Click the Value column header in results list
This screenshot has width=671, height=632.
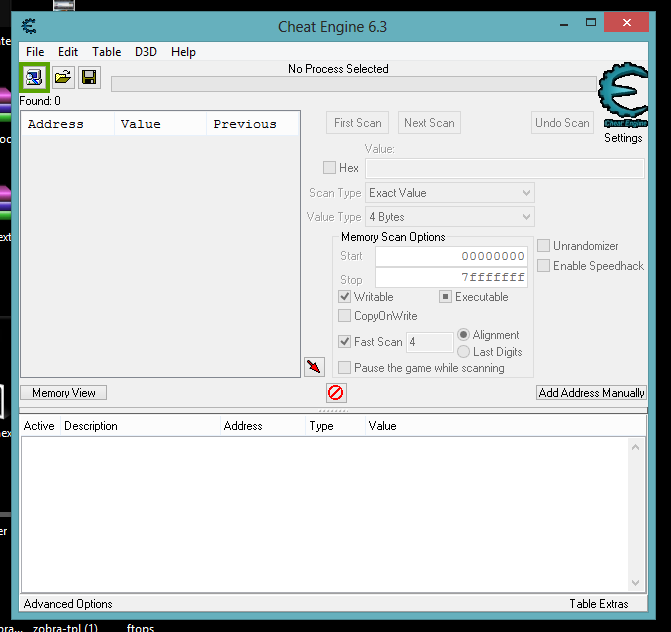[x=160, y=124]
